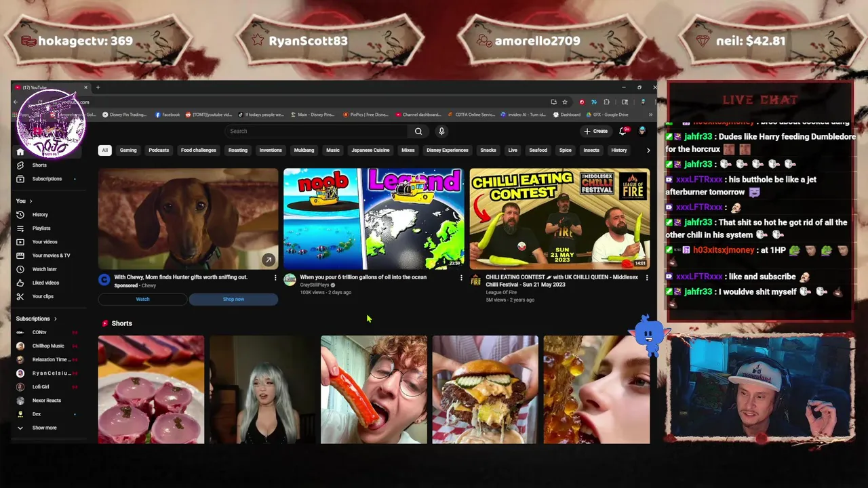Select the Food challenges chip
Viewport: 868px width, 488px height.
pyautogui.click(x=199, y=150)
